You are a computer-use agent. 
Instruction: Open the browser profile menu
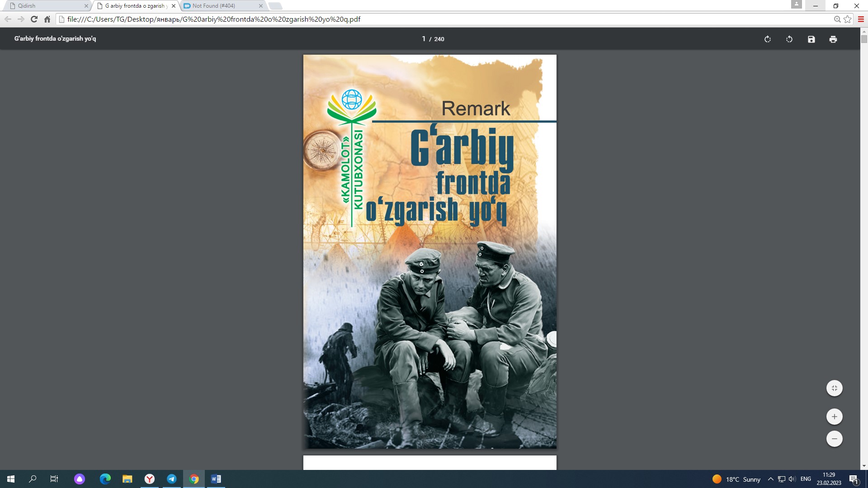point(797,4)
